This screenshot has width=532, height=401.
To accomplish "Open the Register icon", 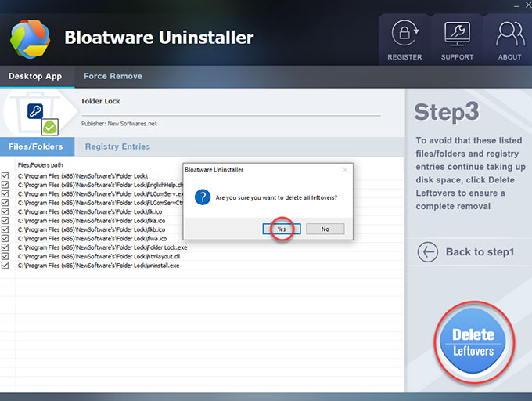I will 404,40.
